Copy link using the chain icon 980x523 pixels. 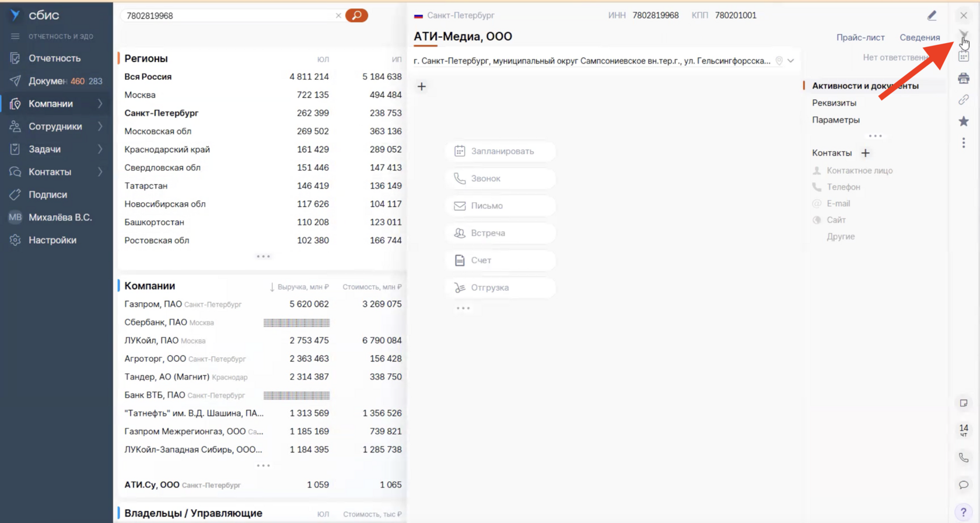click(x=964, y=100)
